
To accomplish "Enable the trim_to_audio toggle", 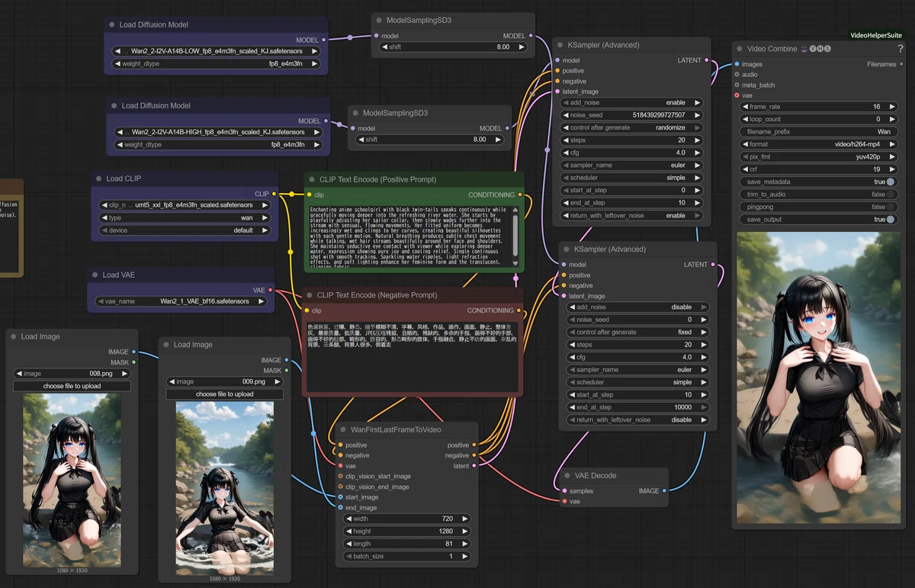I will click(x=890, y=194).
